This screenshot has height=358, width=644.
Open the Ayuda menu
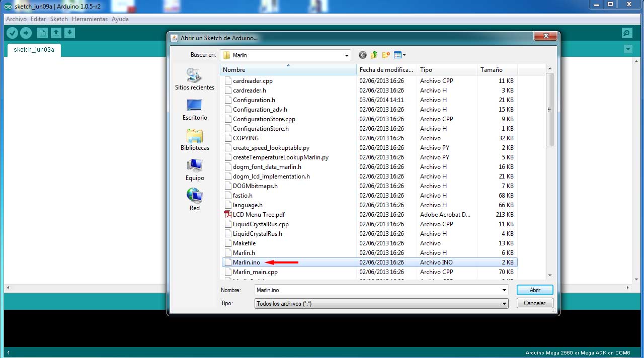pyautogui.click(x=120, y=19)
